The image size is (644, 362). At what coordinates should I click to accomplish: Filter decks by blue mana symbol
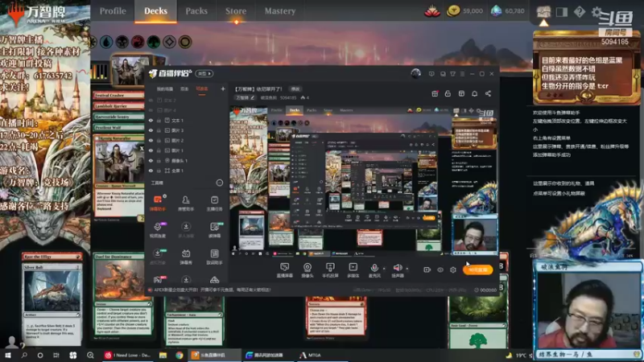[x=106, y=42]
